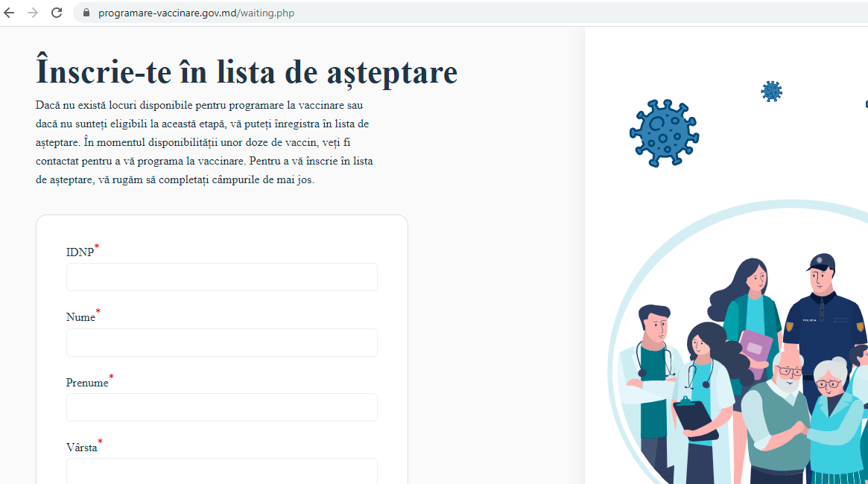This screenshot has width=868, height=484.
Task: Click into the Nume text box
Action: coord(221,343)
